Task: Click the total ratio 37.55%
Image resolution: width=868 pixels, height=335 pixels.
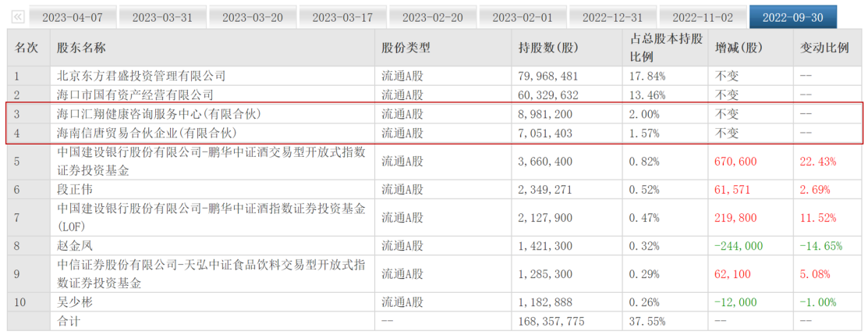Action: (647, 322)
